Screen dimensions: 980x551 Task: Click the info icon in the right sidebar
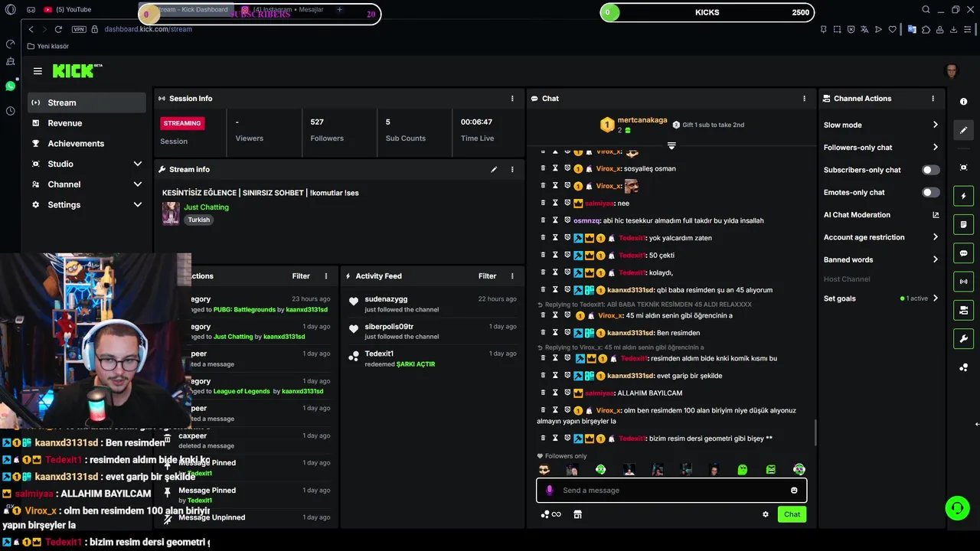tap(963, 102)
